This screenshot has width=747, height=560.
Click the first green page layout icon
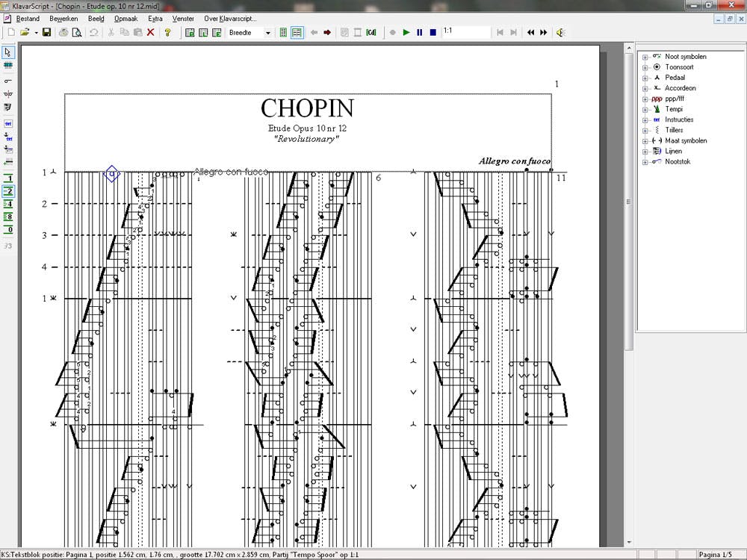190,32
